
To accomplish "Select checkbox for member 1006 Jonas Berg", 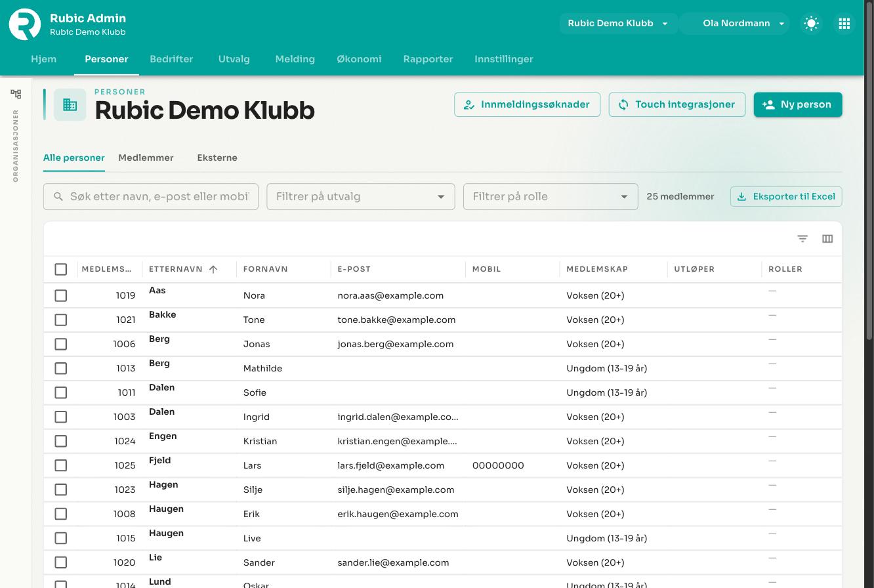I will (61, 344).
